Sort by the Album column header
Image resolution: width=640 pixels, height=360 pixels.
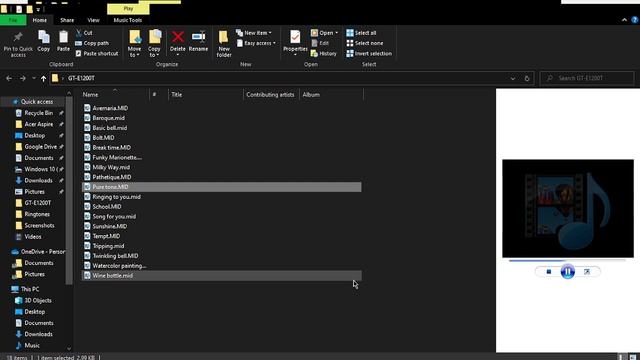click(x=311, y=95)
